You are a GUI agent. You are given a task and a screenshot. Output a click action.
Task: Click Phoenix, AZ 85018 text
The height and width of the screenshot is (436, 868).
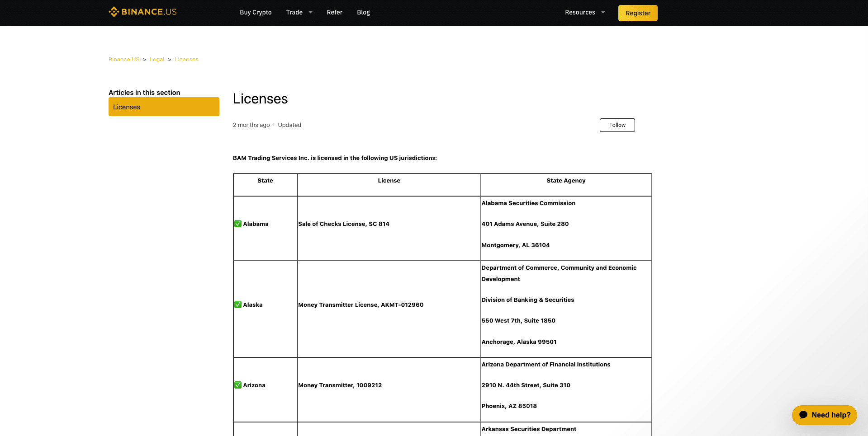[x=509, y=406]
